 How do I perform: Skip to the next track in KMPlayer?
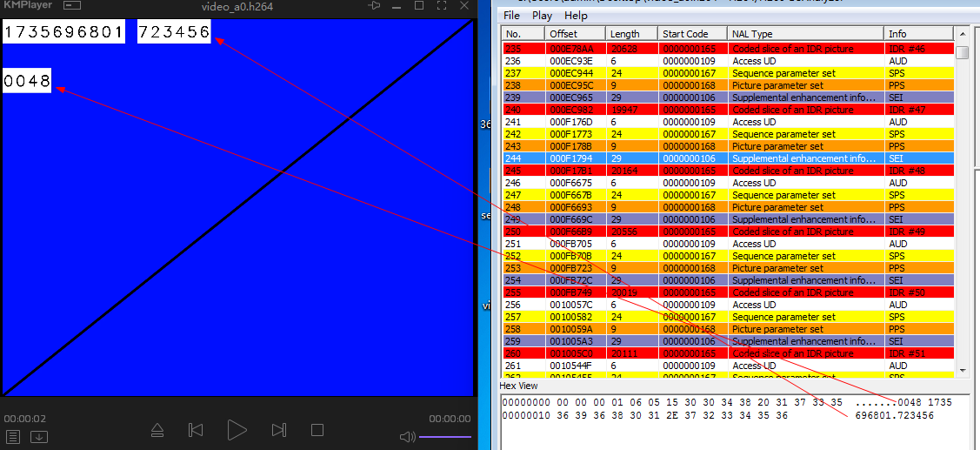tap(279, 430)
